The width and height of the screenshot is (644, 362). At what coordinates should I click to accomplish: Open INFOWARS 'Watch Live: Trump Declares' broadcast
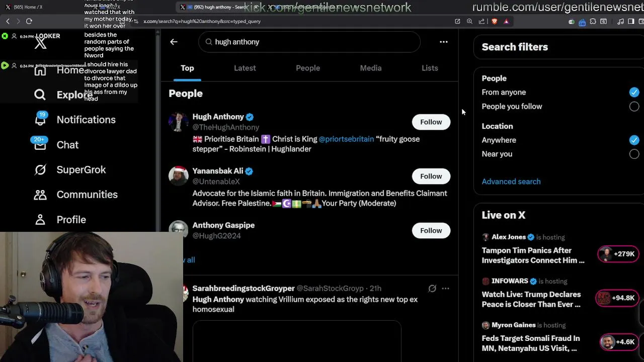[x=531, y=299]
